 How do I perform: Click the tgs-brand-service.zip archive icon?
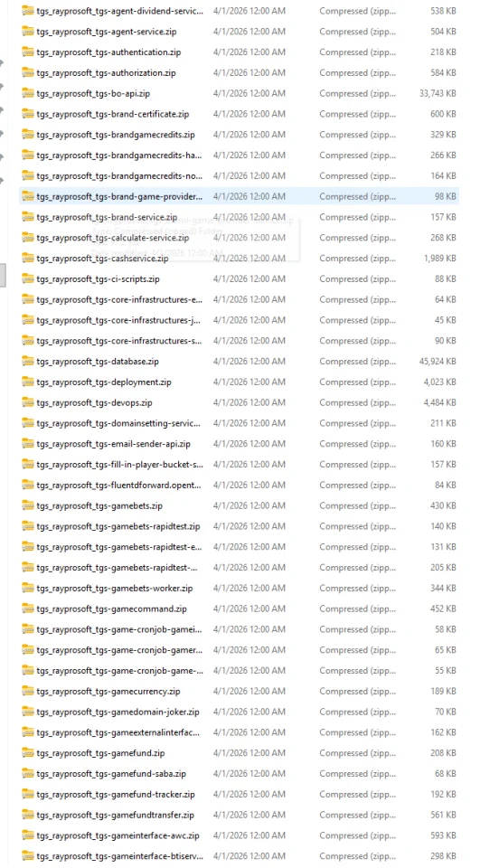click(28, 217)
